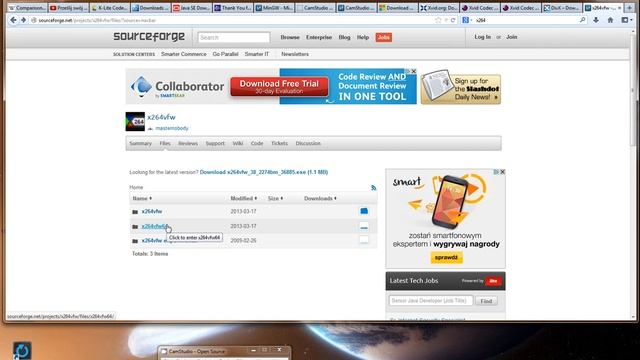The image size is (640, 360).
Task: Switch to the K-Lite Codec tab
Action: pyautogui.click(x=109, y=8)
